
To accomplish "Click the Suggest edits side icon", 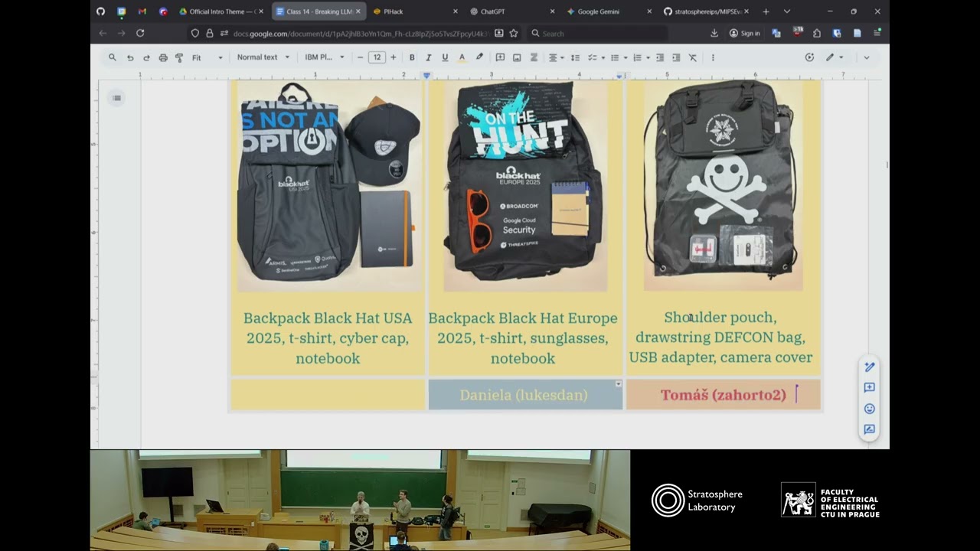I will tap(869, 429).
